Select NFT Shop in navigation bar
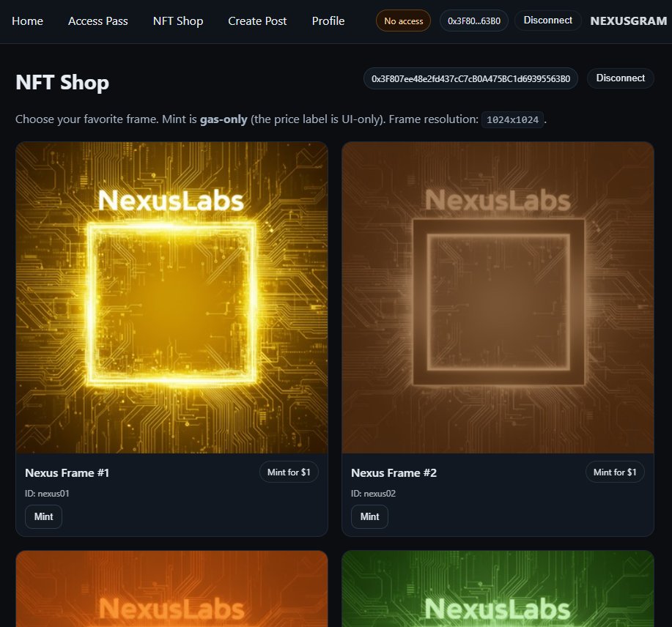Viewport: 672px width, 627px height. point(178,21)
